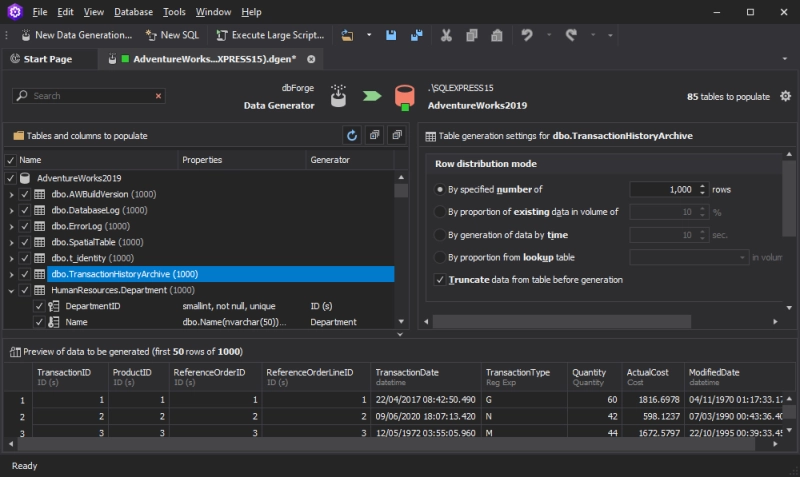Viewport: 800px width, 477px height.
Task: Uncheck dbo.DatabaseLog table checkbox
Action: (24, 210)
